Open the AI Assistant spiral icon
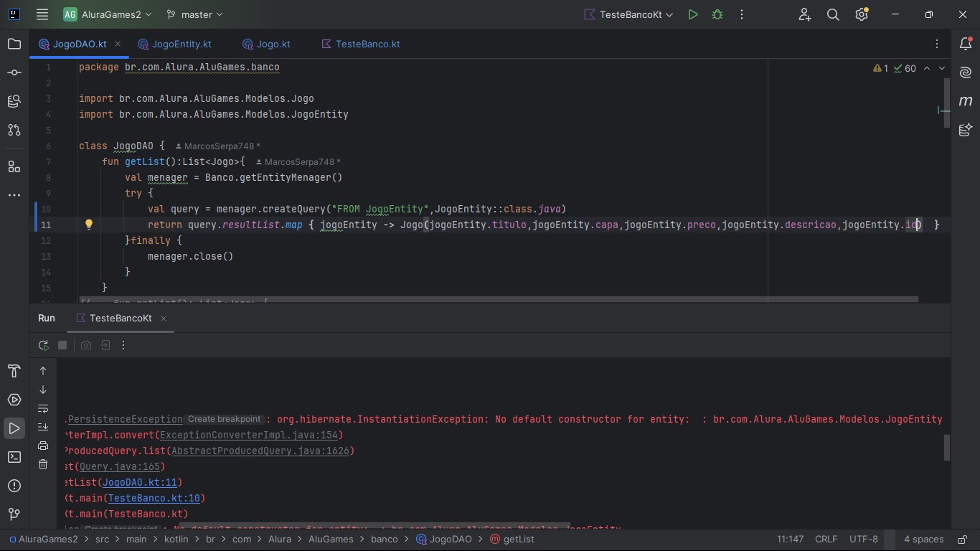980x551 pixels. pos(966,72)
